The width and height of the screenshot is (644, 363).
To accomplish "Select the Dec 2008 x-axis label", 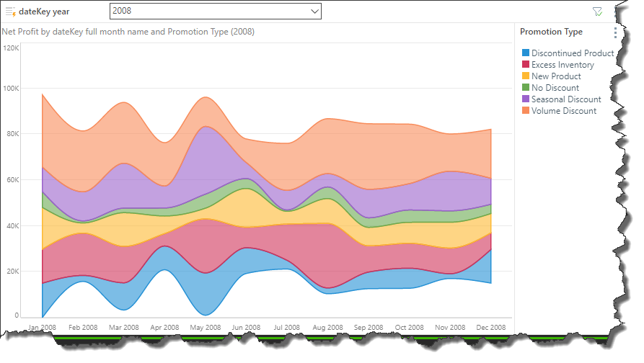I will 490,327.
